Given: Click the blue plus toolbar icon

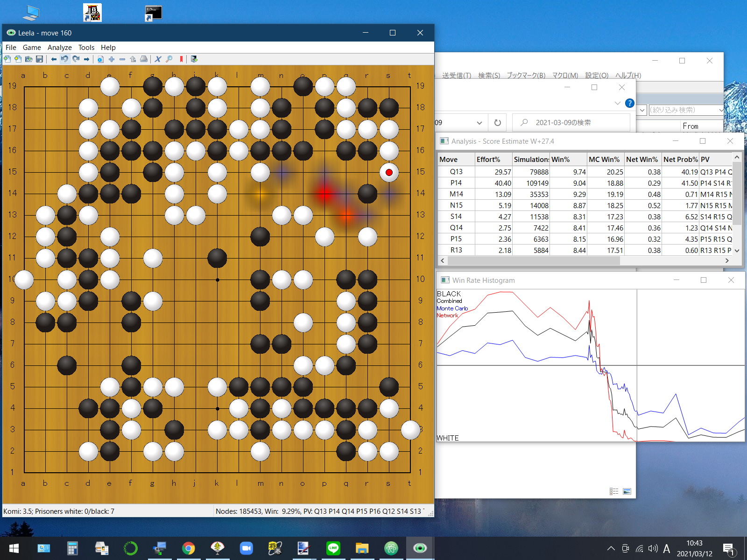Looking at the screenshot, I should 112,59.
